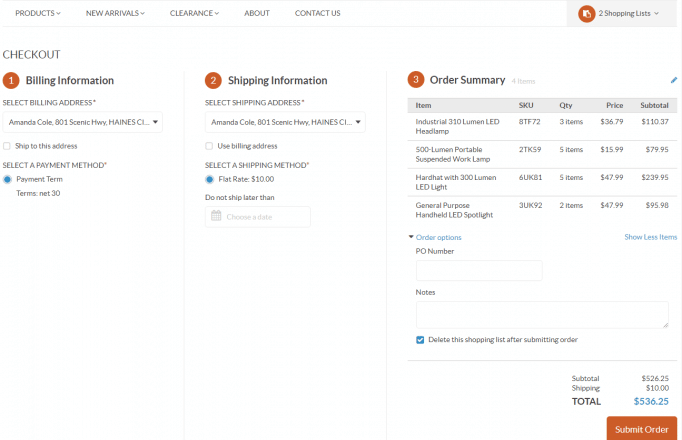Click the shopping lists icon in header
This screenshot has width=682, height=440.
pos(586,14)
